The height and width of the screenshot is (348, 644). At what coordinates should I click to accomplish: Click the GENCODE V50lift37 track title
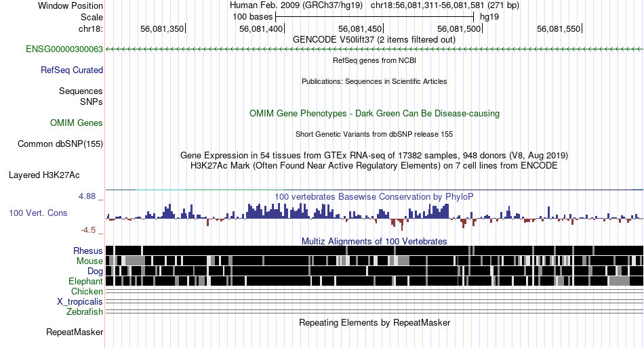[x=374, y=40]
